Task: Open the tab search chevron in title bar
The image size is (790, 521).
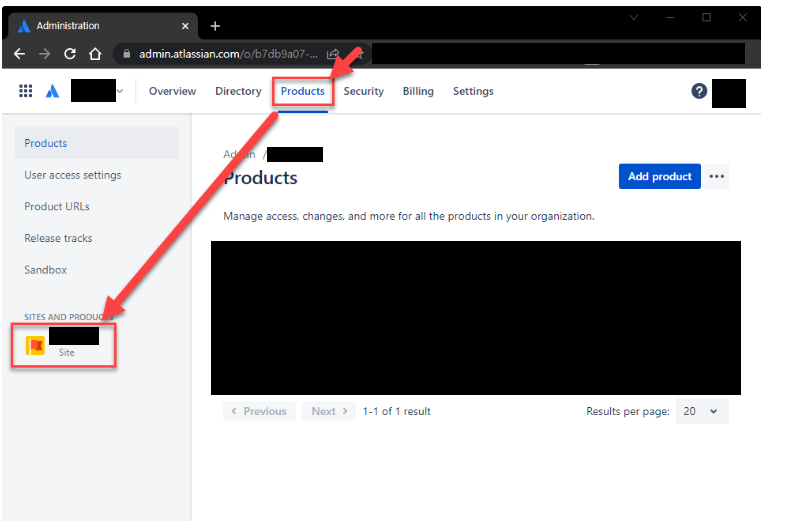Action: 634,18
